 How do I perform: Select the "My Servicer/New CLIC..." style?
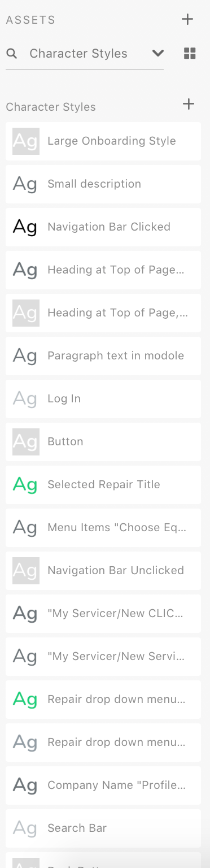(103, 614)
